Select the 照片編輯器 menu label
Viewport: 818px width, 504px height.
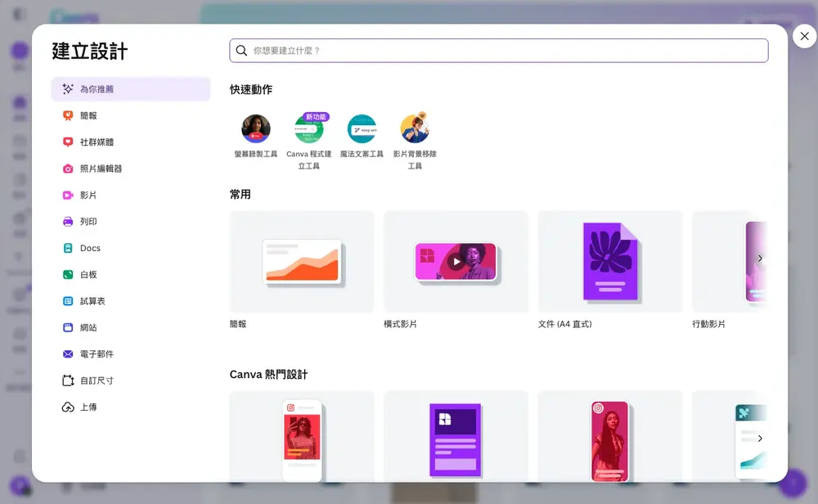[x=101, y=169]
